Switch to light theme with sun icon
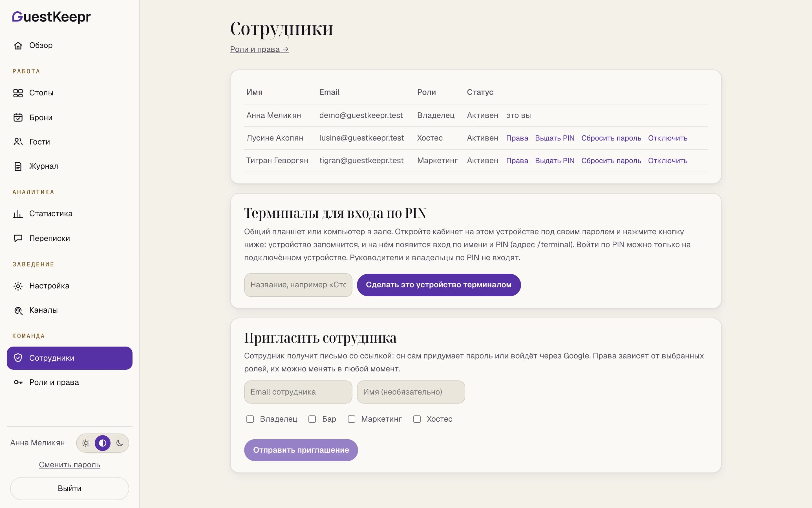Viewport: 812px width, 508px height. (86, 443)
